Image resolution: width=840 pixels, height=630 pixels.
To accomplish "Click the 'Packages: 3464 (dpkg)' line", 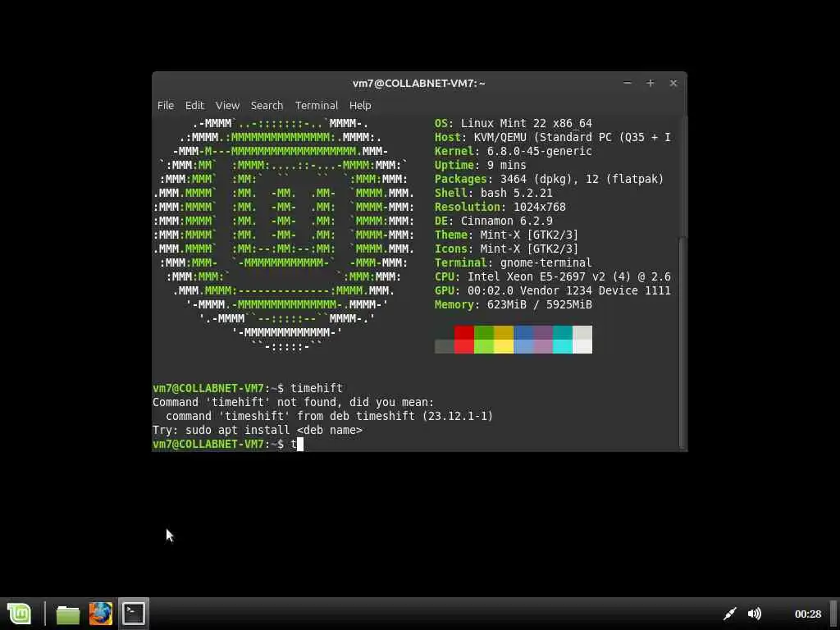I will point(549,179).
